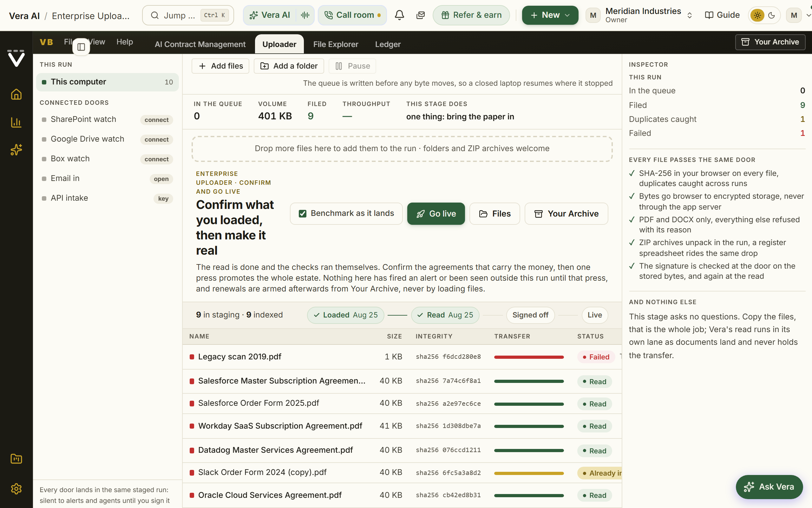Image resolution: width=812 pixels, height=508 pixels.
Task: Click the Failed status badge
Action: [x=596, y=357]
